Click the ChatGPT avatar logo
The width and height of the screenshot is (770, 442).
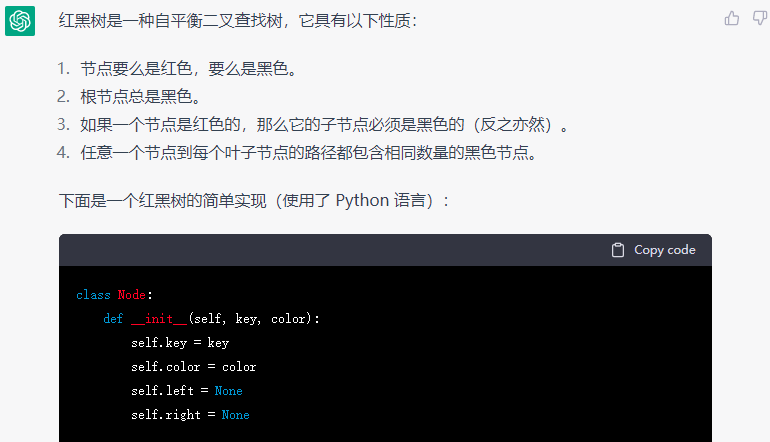point(20,21)
